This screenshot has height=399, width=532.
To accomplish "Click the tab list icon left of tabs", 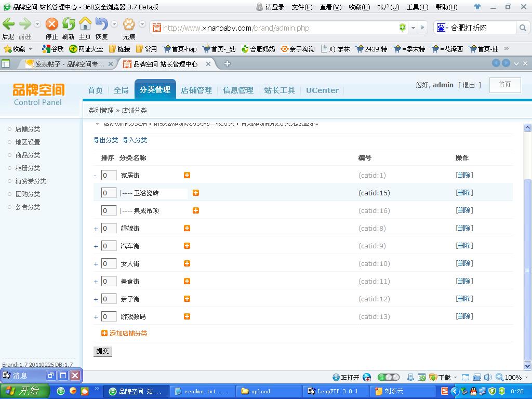I will coord(6,63).
